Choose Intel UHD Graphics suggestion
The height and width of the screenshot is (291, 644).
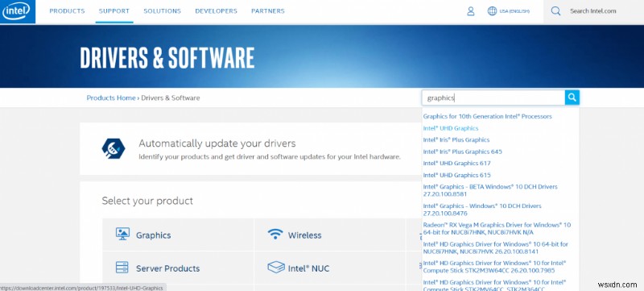(x=451, y=128)
